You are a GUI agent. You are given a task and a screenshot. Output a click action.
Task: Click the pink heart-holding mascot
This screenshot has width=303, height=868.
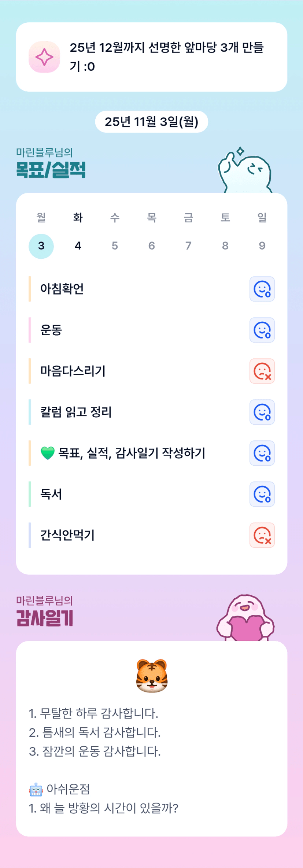[x=245, y=618]
